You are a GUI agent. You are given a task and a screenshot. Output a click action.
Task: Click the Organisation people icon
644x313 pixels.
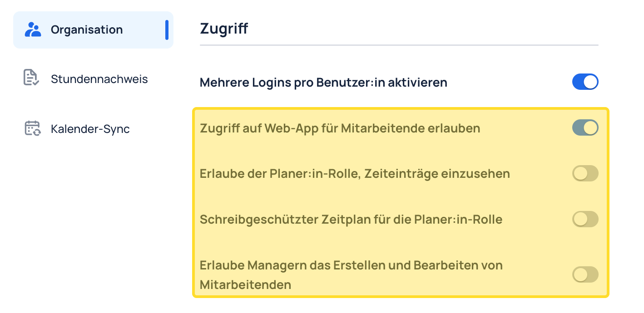point(33,29)
